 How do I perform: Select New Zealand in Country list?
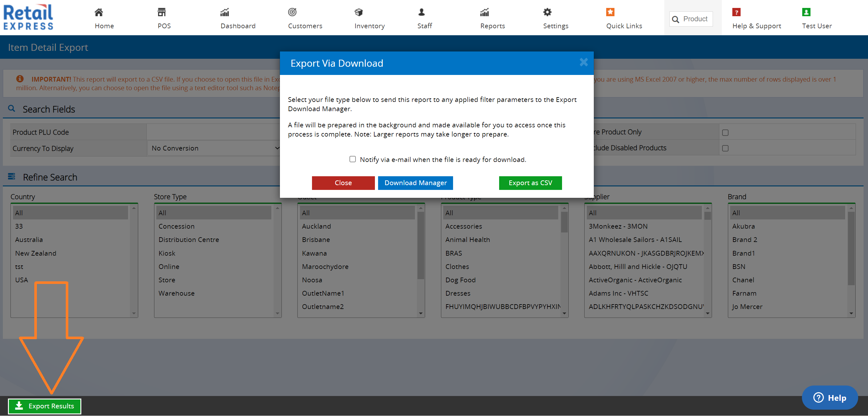pos(70,253)
